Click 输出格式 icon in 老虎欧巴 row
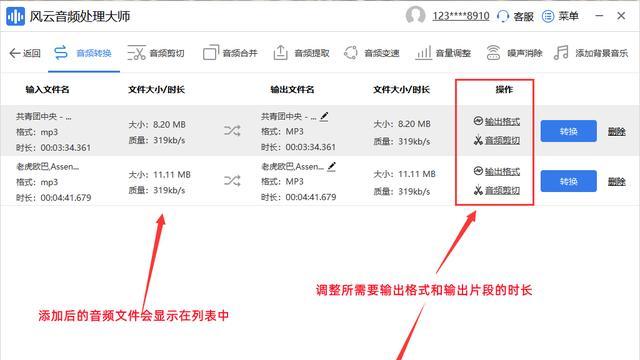Screen dimensions: 640x360 point(478,171)
